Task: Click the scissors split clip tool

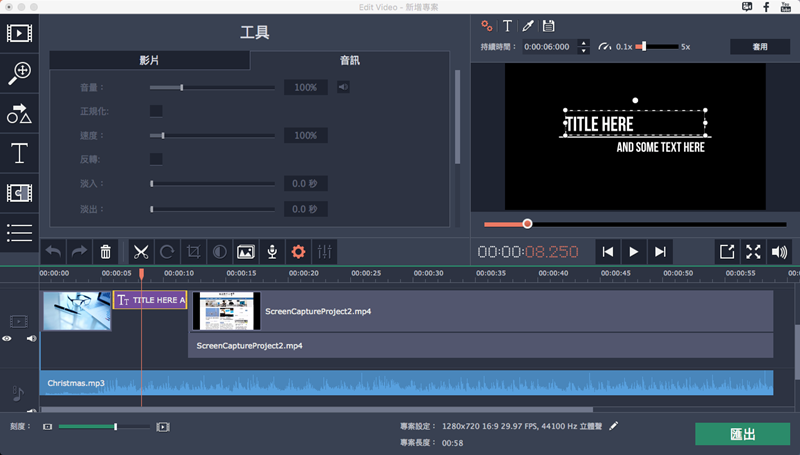Action: [x=140, y=252]
